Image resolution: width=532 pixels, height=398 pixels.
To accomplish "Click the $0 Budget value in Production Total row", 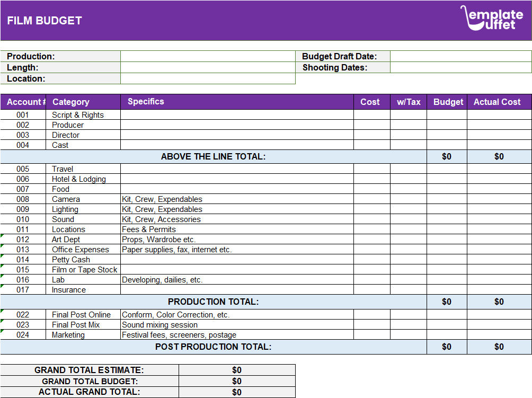I will pos(447,302).
